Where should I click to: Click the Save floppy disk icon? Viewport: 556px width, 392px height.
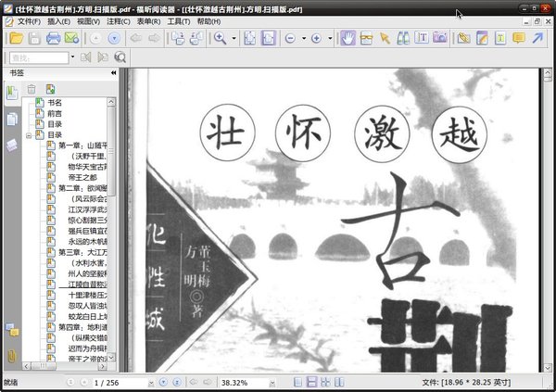[x=34, y=38]
